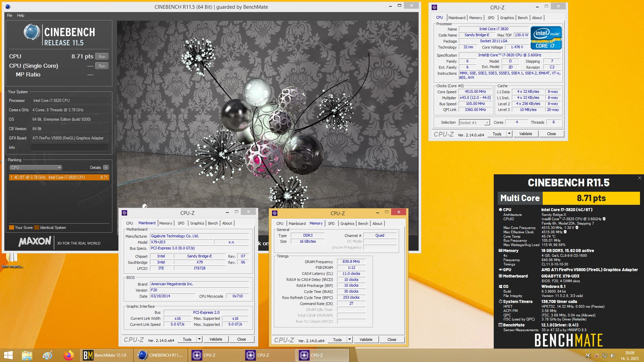
Task: Click Validate in CPU-Z CPU window
Action: tap(526, 134)
